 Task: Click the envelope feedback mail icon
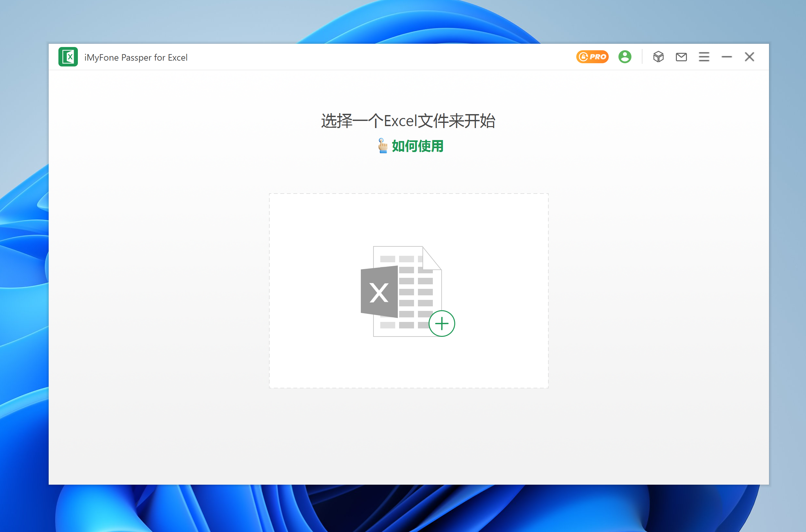[681, 57]
